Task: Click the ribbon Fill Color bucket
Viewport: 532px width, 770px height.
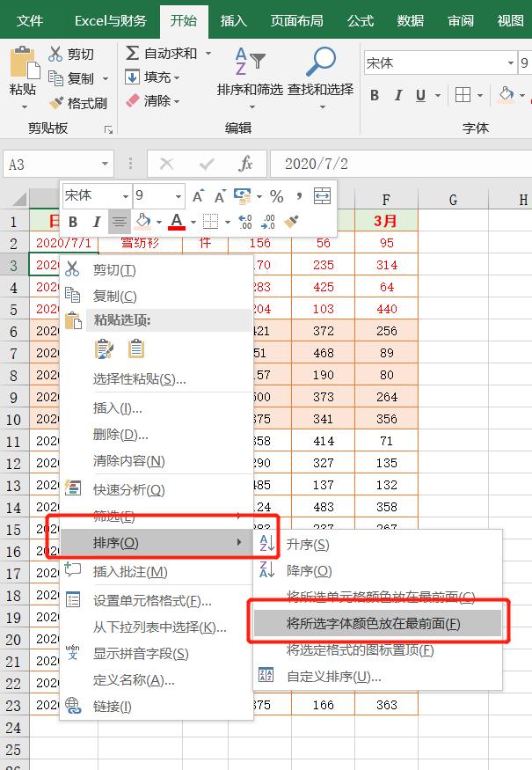Action: [x=506, y=94]
